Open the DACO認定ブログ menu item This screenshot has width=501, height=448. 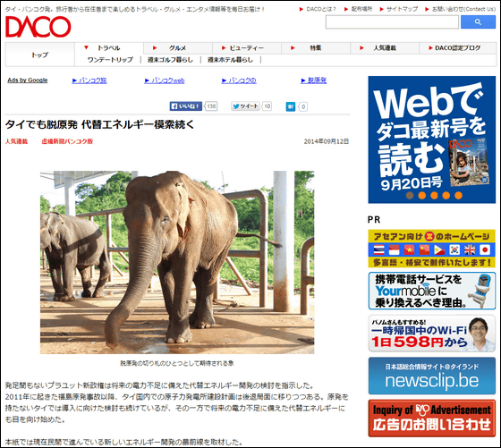(457, 48)
